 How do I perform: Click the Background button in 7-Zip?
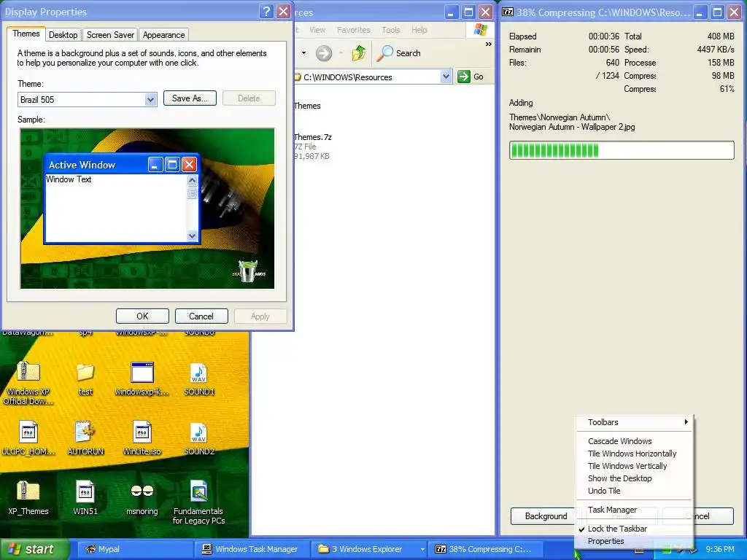546,516
